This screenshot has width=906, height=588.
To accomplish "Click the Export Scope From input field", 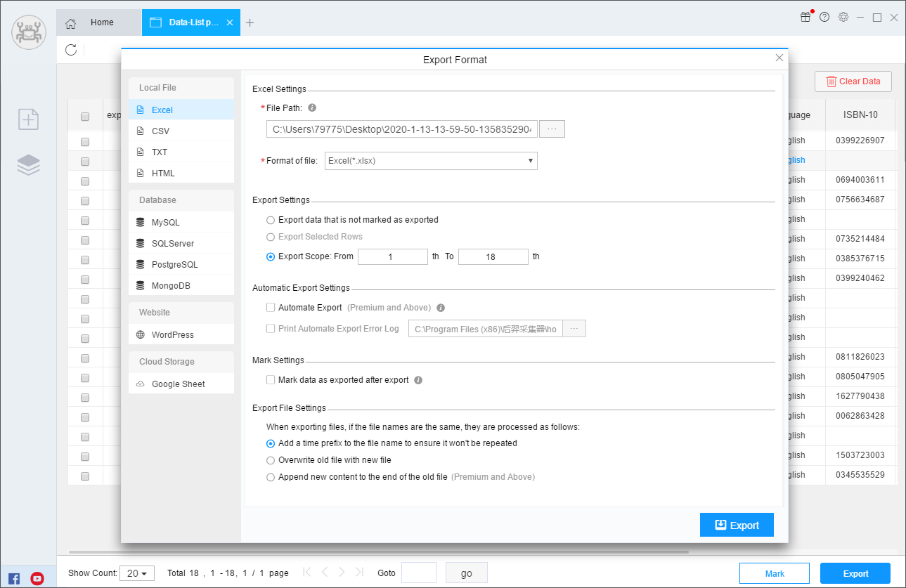I will click(x=392, y=257).
